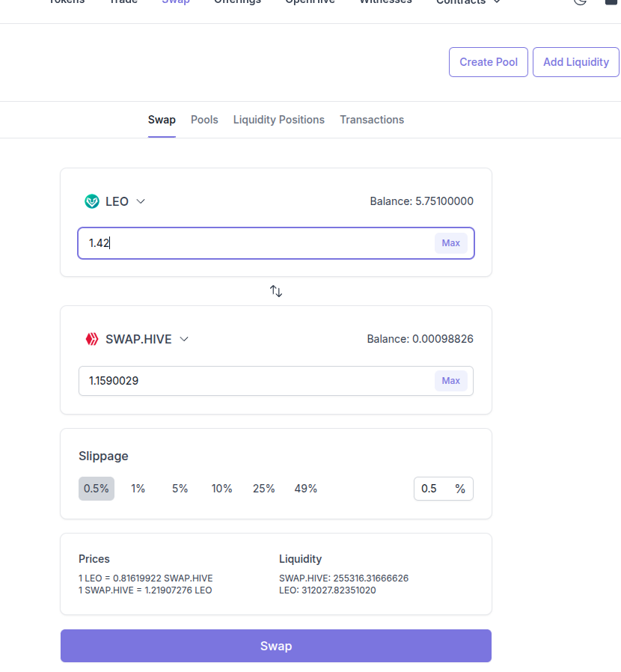This screenshot has width=621, height=672.
Task: Switch to the Pools tab
Action: pyautogui.click(x=204, y=120)
